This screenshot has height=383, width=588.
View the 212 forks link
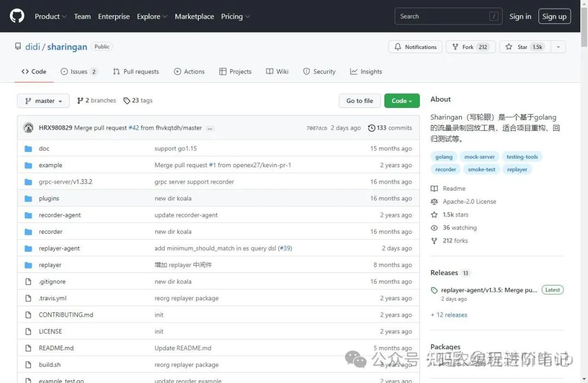click(449, 241)
